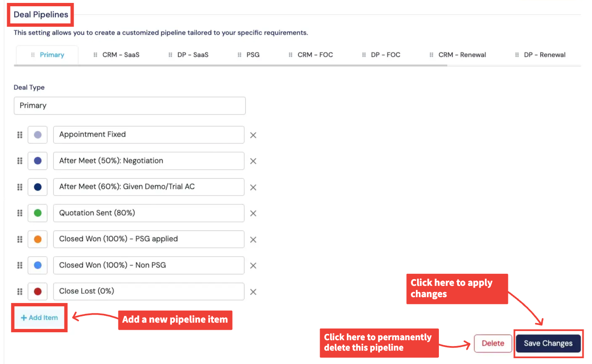Click Save Changes to apply changes
Image resolution: width=592 pixels, height=364 pixels.
(x=548, y=343)
